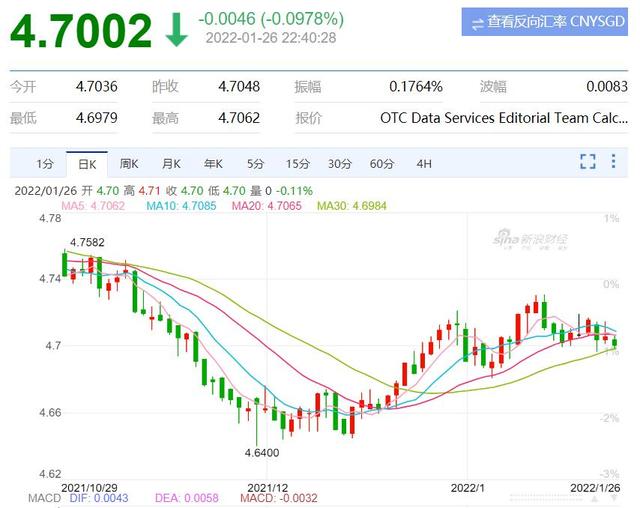Viewport: 640px width, 508px height.
Task: Click the fullscreen expand chart icon
Action: coord(588,162)
